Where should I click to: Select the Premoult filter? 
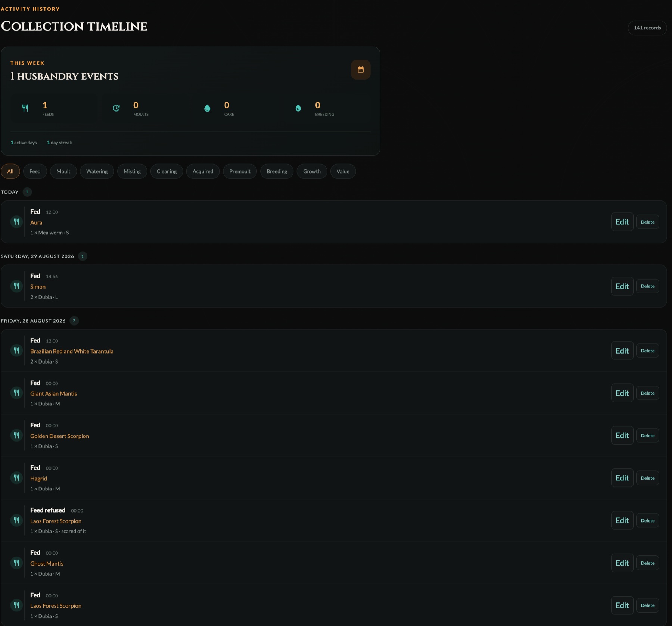pos(240,171)
